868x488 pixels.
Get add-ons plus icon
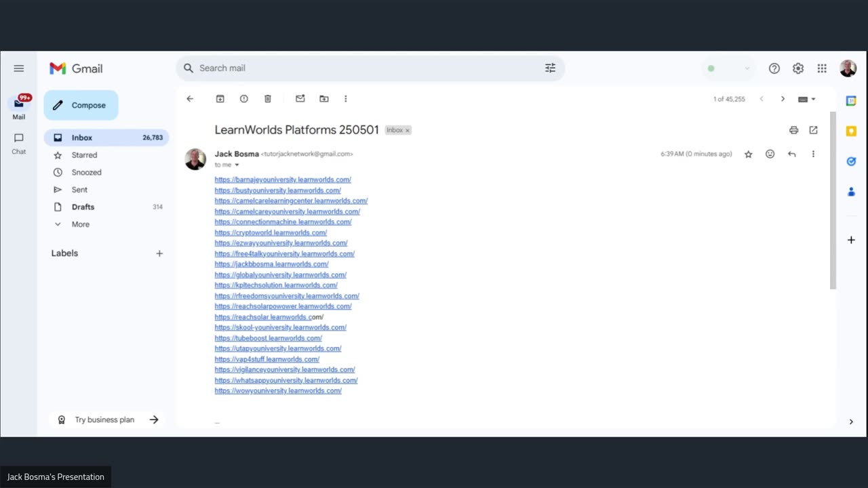coord(851,240)
